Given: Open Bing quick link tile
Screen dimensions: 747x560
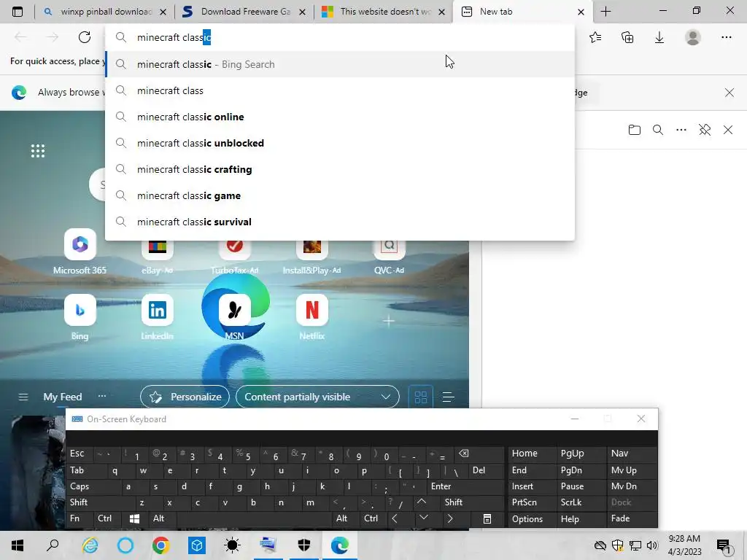Looking at the screenshot, I should click(80, 318).
